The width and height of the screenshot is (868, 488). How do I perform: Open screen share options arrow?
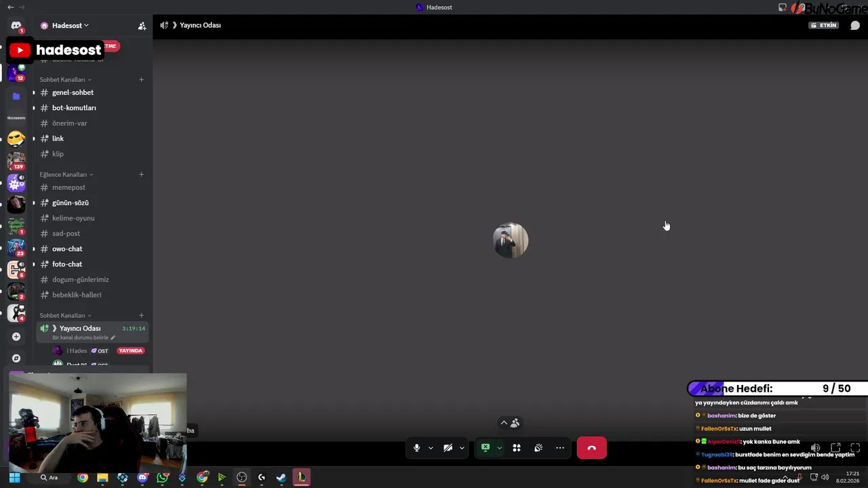point(499,448)
